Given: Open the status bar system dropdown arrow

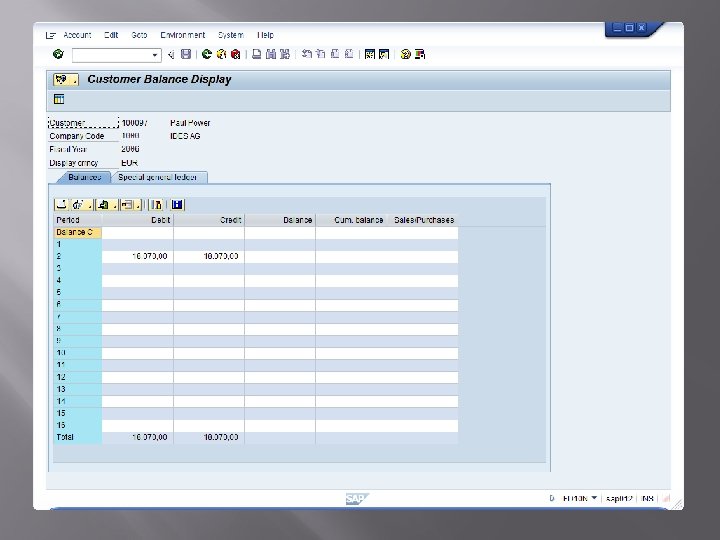Looking at the screenshot, I should pos(594,498).
